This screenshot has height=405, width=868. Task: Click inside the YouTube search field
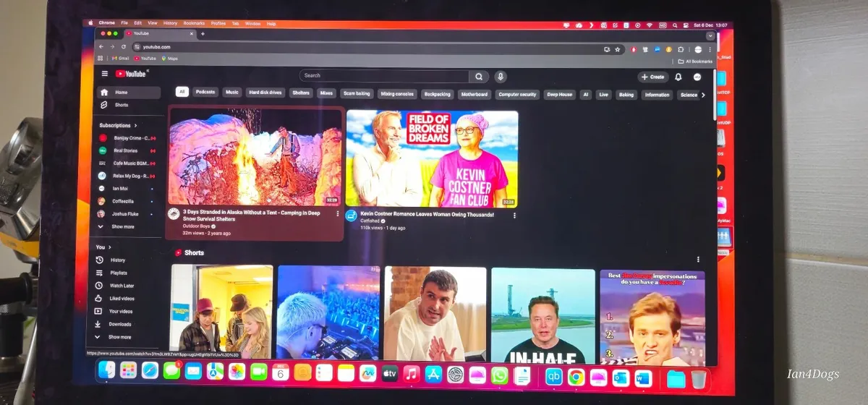tap(383, 75)
